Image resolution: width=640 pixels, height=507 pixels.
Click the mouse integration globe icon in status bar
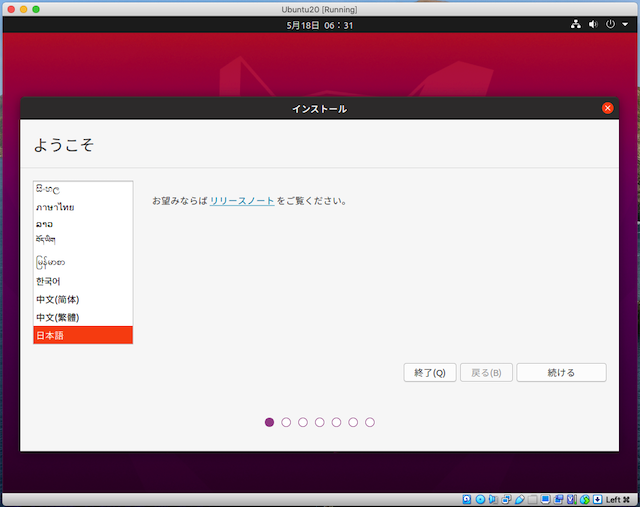[x=585, y=499]
